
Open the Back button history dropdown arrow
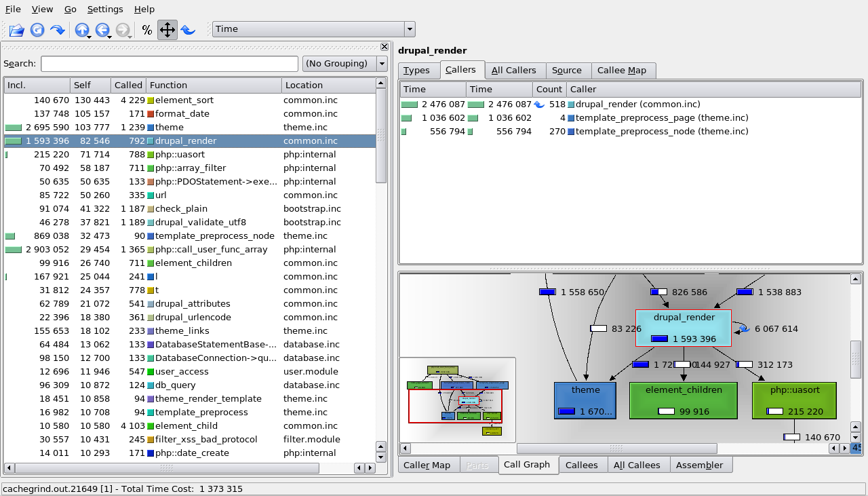pyautogui.click(x=110, y=36)
